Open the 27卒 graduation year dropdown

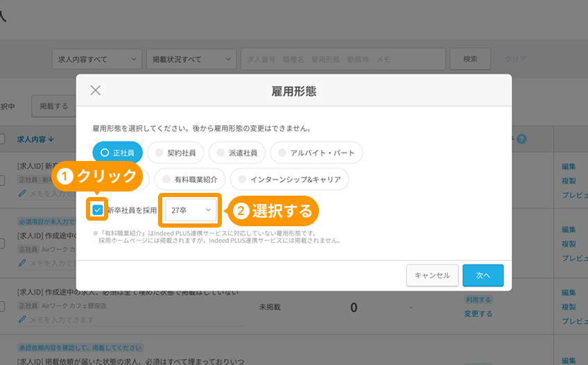pos(191,210)
